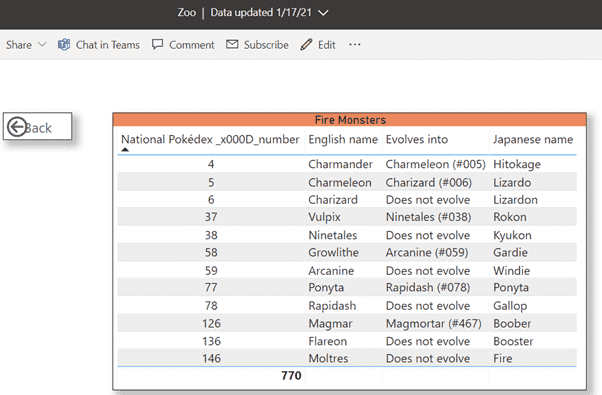
Task: Sort by Evolves into column header
Action: point(417,139)
